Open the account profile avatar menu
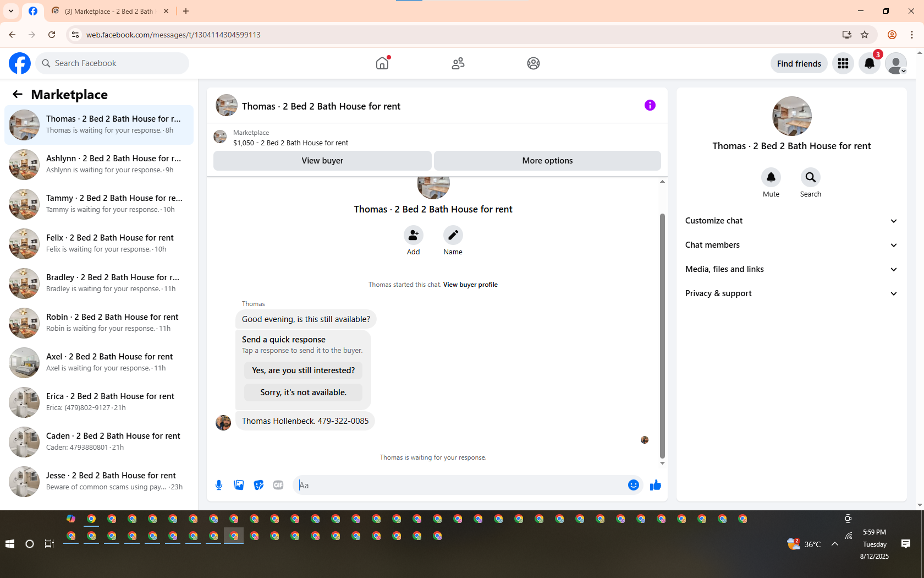This screenshot has width=924, height=578. 896,63
